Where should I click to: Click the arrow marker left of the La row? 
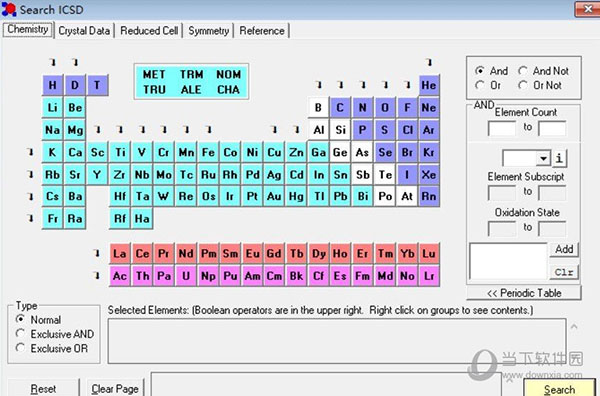point(97,253)
